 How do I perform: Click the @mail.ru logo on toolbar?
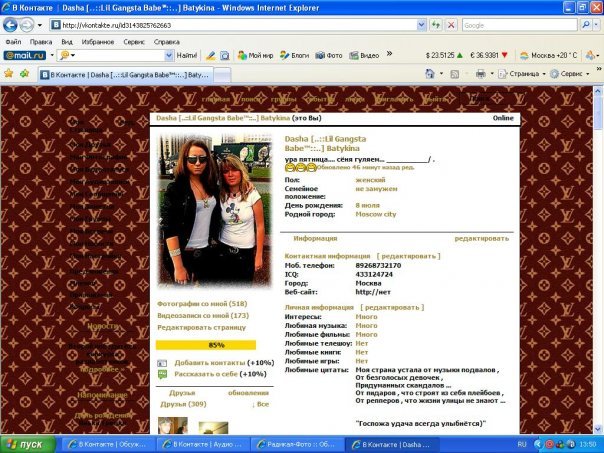(25, 55)
